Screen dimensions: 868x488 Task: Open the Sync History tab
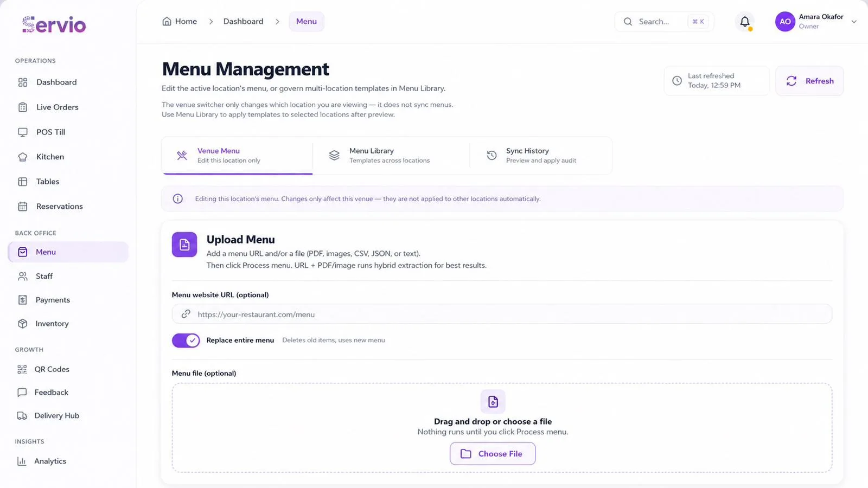point(540,156)
